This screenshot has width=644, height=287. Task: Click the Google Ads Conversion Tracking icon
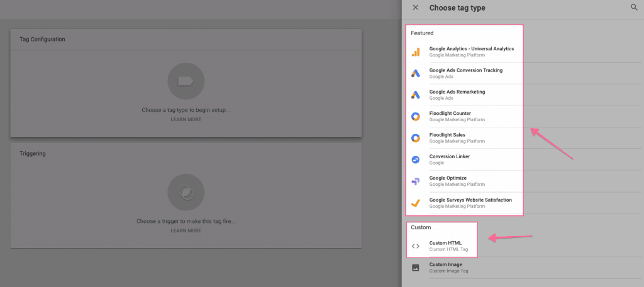416,73
